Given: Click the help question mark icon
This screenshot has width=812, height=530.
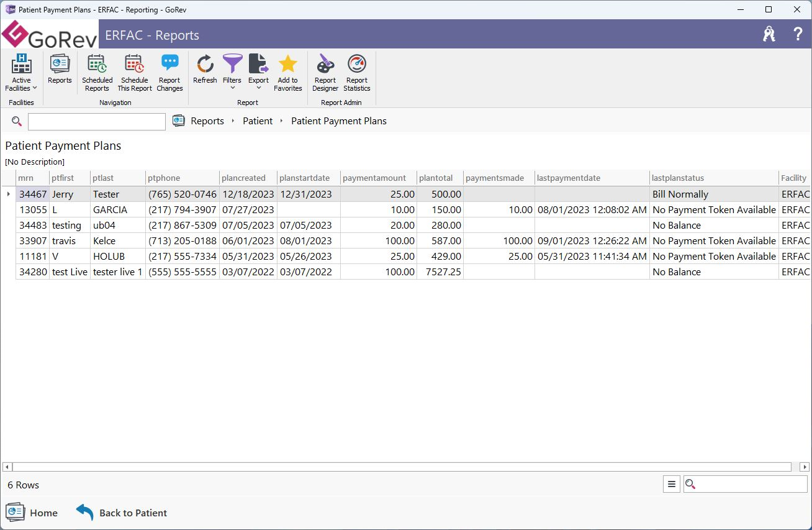Looking at the screenshot, I should (x=798, y=35).
